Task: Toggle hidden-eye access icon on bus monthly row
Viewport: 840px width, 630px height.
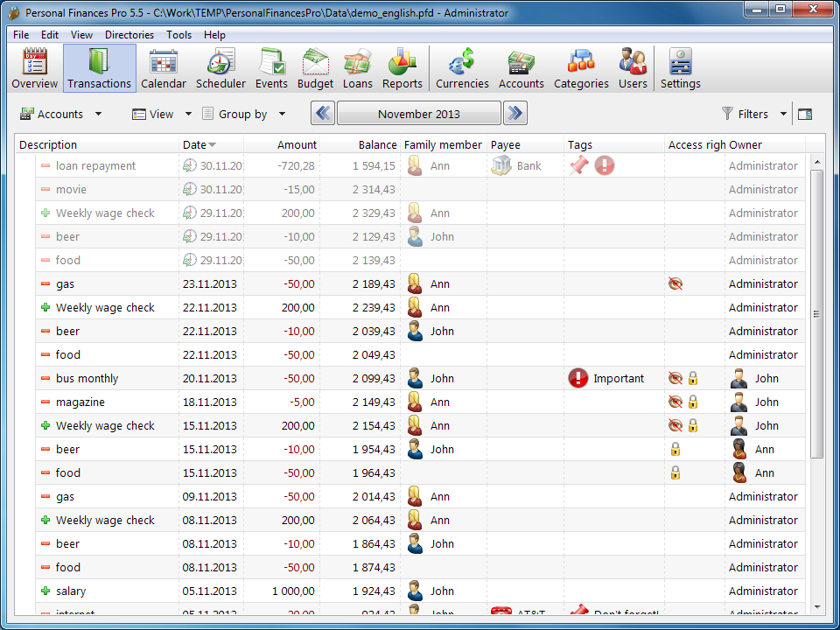Action: pyautogui.click(x=675, y=378)
